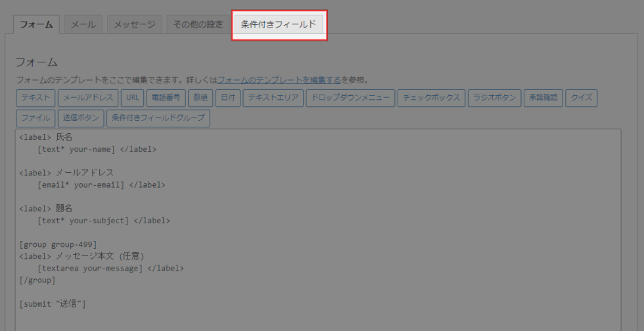Click the 承諾確認 tag button

coord(543,98)
